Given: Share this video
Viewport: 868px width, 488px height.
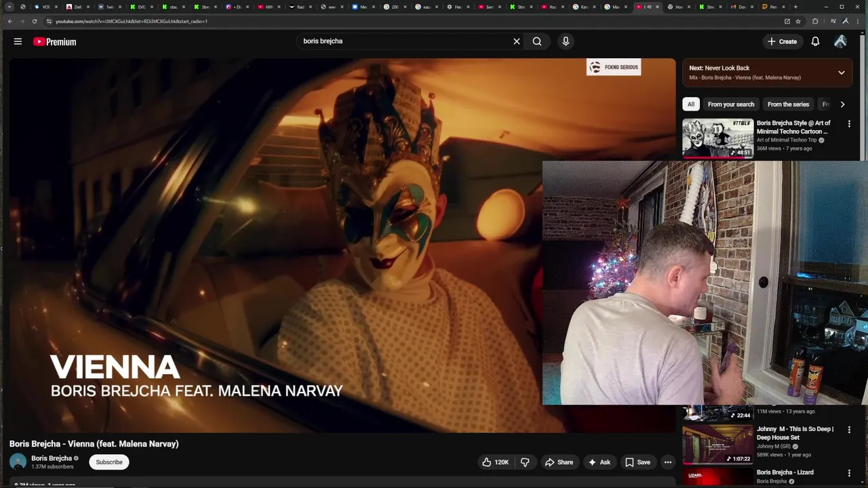Looking at the screenshot, I should [559, 462].
